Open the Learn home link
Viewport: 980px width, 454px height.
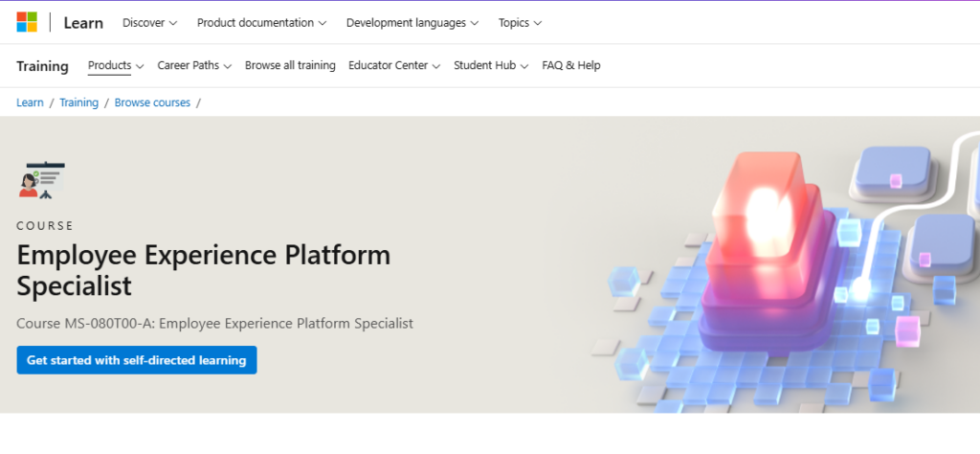(x=83, y=23)
